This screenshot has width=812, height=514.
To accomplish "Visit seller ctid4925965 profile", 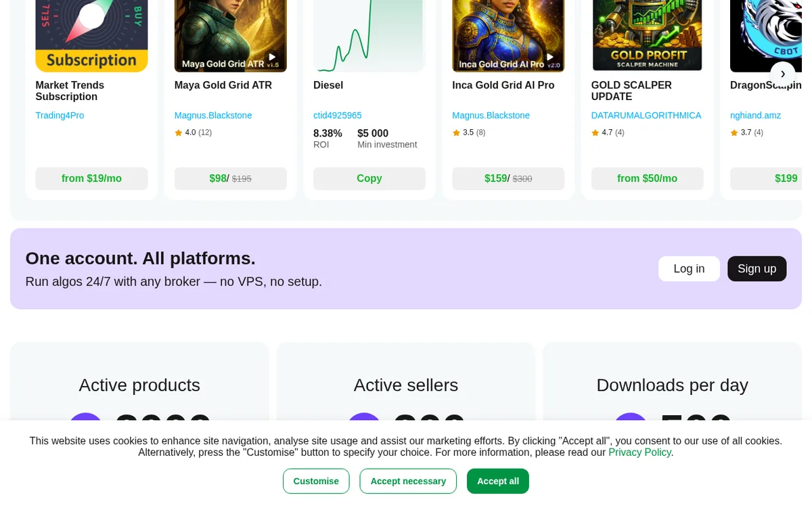I will pos(337,116).
